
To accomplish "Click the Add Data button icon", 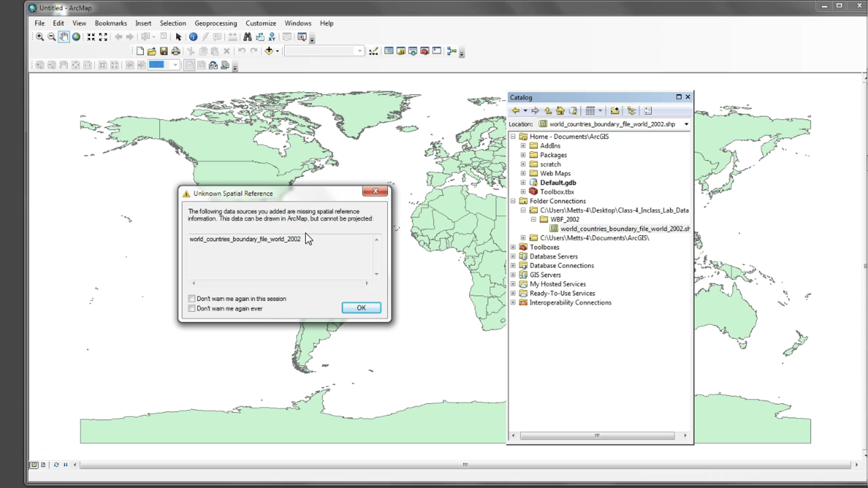I will coord(269,51).
